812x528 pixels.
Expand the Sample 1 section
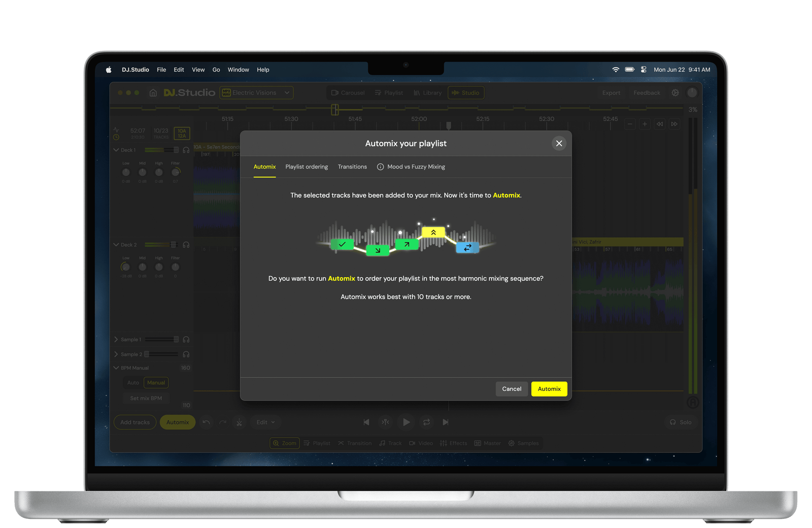(x=116, y=340)
